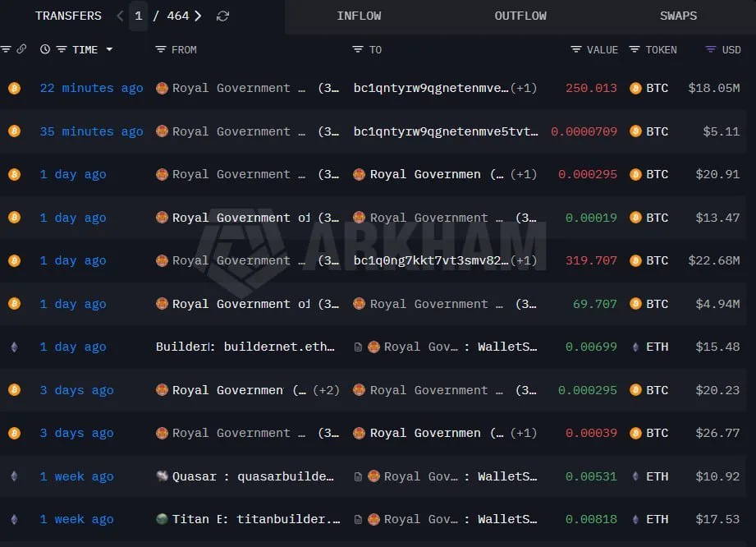Click the value 0.00818
The image size is (756, 547).
pos(591,520)
